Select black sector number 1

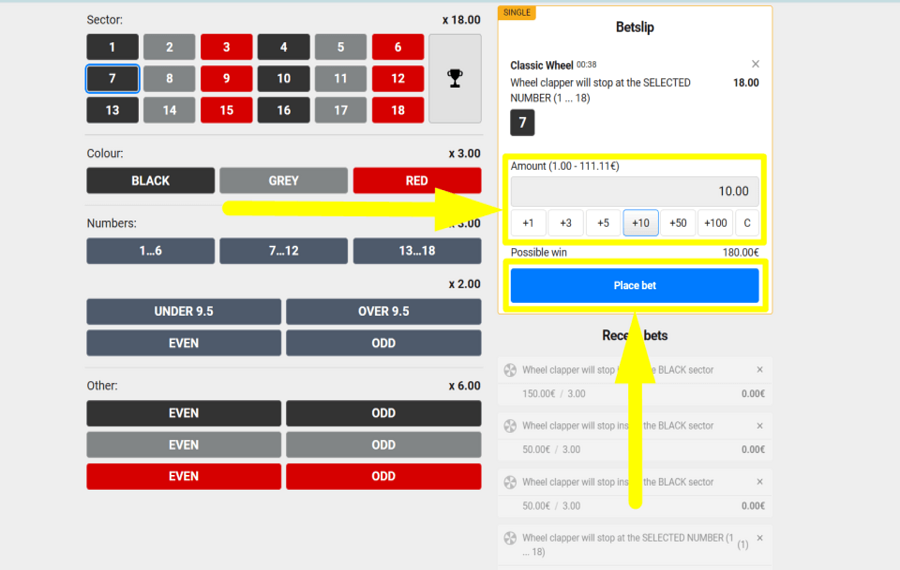pyautogui.click(x=112, y=47)
